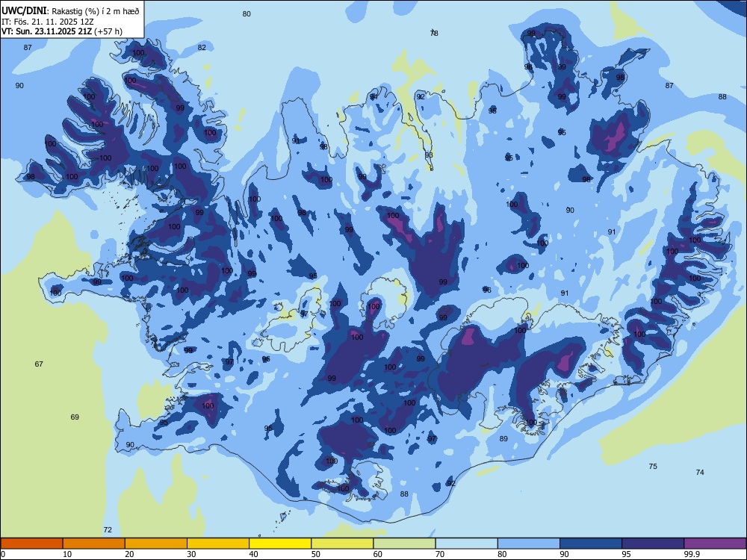Click the '82' humidity value on map
Viewport: 747px width, 560px height.
[x=202, y=48]
